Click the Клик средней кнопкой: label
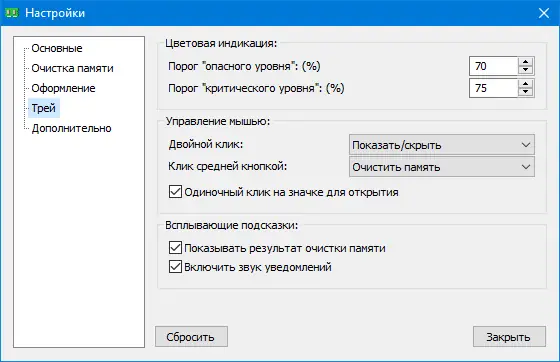 click(228, 166)
